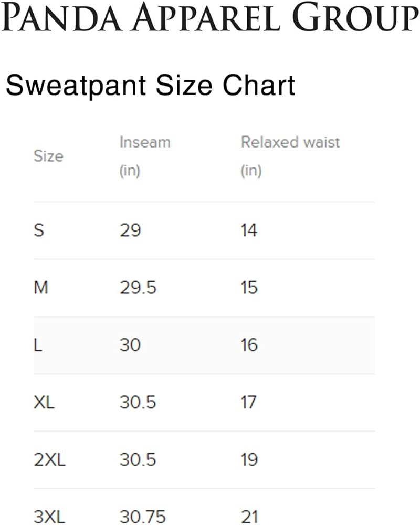
Task: Click the relaxed waist value 14
Action: [249, 230]
